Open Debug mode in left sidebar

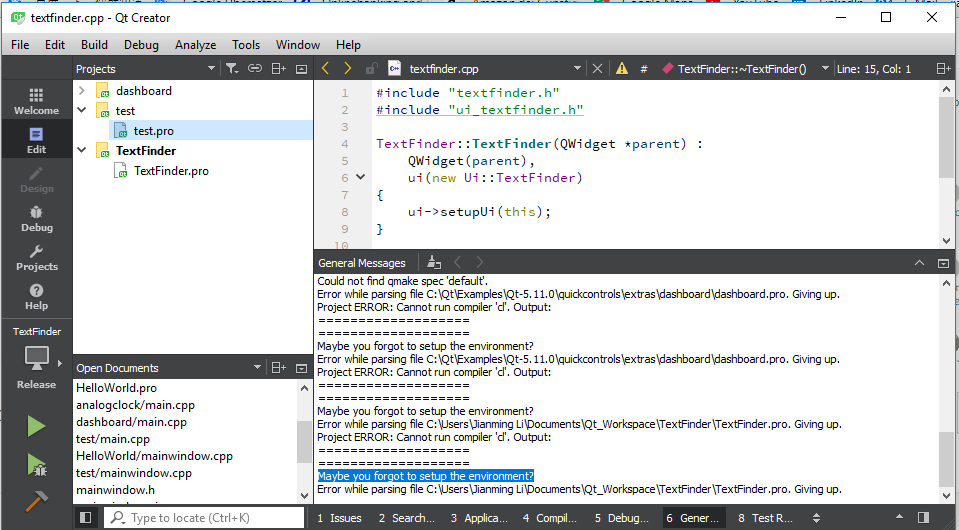tap(36, 218)
